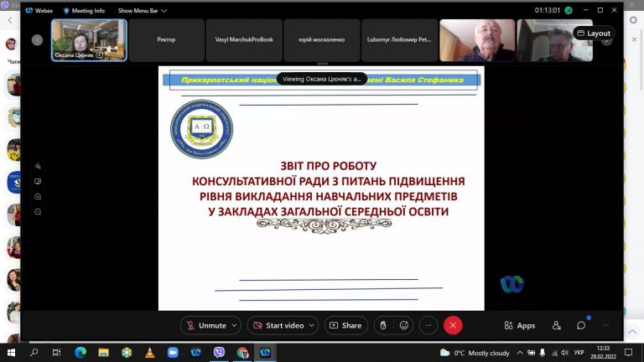Open the Apps panel

520,325
